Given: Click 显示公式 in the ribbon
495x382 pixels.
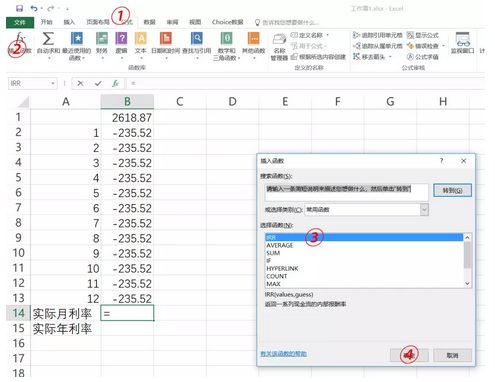Looking at the screenshot, I should point(423,35).
